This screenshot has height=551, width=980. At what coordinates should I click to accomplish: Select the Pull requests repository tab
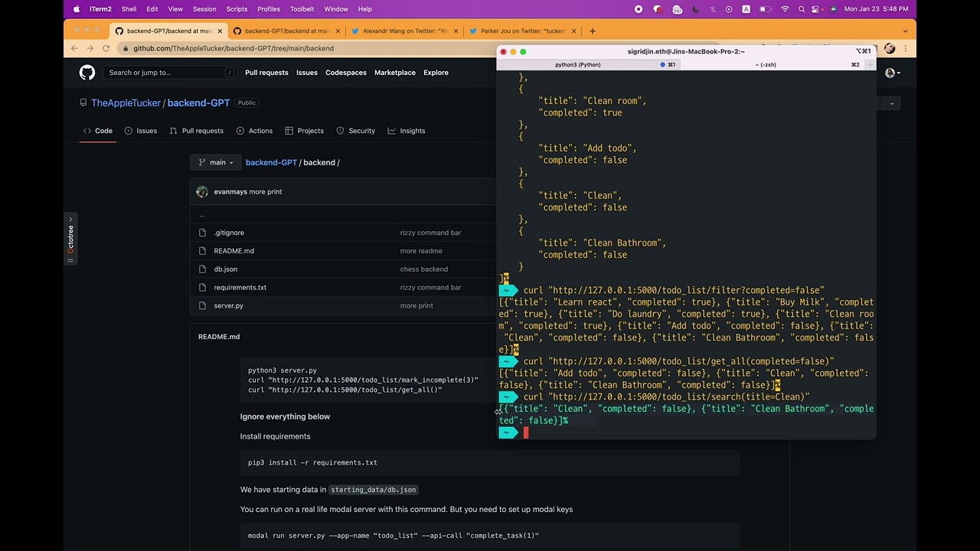click(x=197, y=131)
